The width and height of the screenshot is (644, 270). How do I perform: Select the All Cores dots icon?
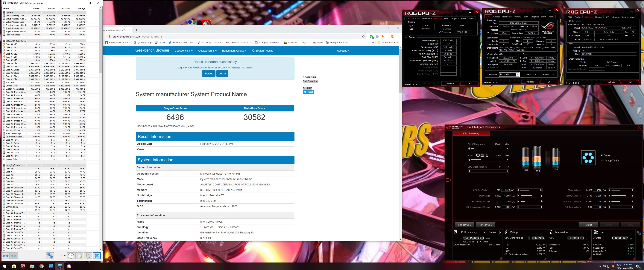pyautogui.click(x=588, y=157)
